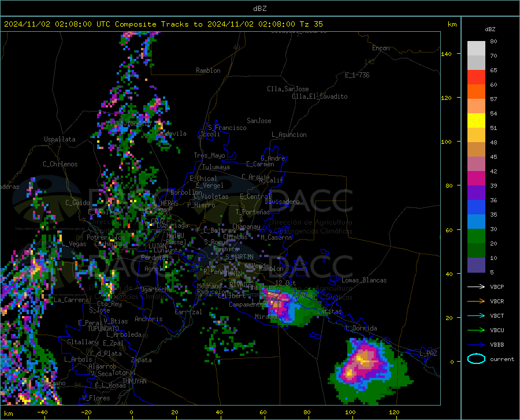Click the 65 value on the dBZ scale

tap(493, 70)
